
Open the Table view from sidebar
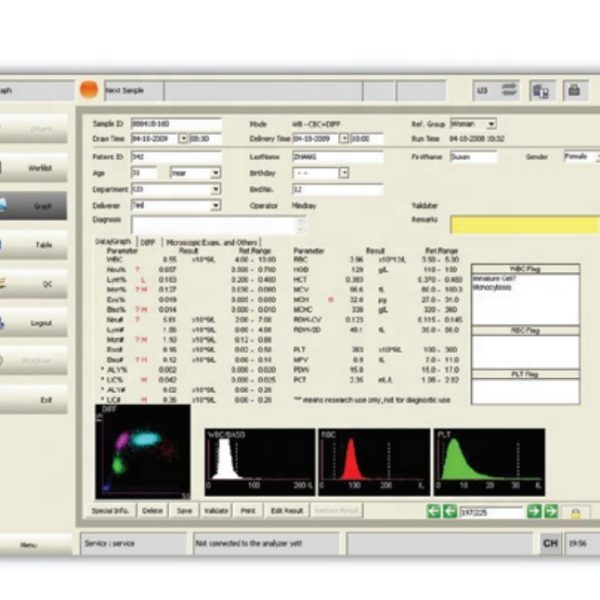[x=33, y=245]
